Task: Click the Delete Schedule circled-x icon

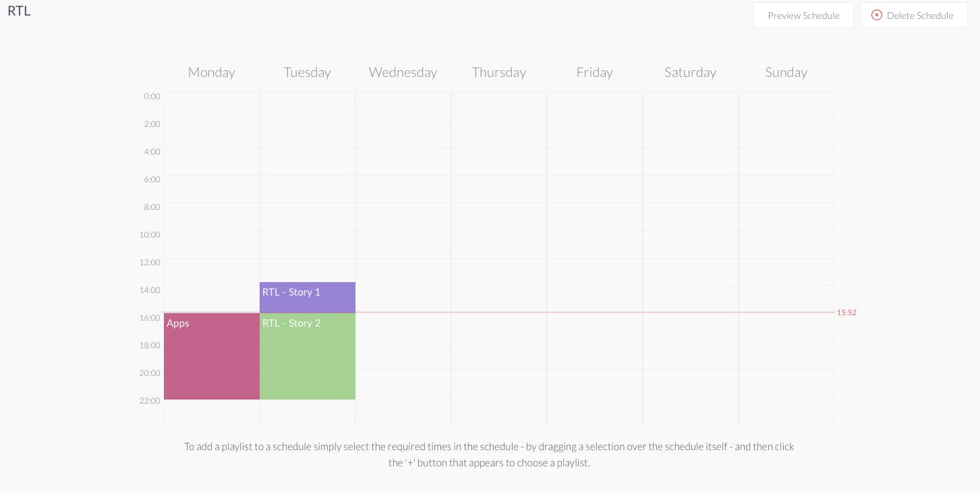Action: pos(877,15)
